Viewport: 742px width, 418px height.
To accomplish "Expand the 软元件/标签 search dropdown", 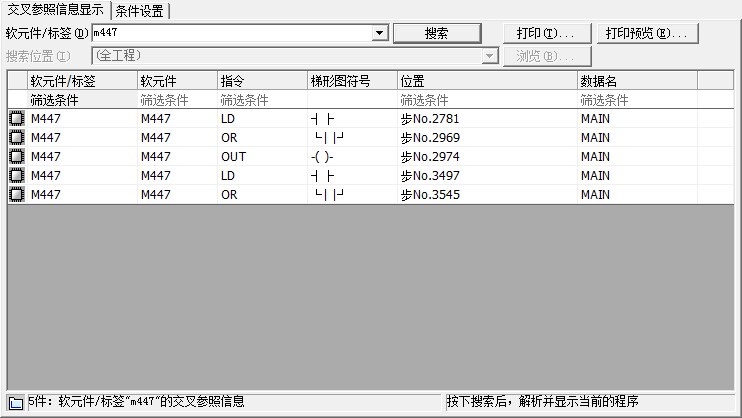I will coord(379,33).
